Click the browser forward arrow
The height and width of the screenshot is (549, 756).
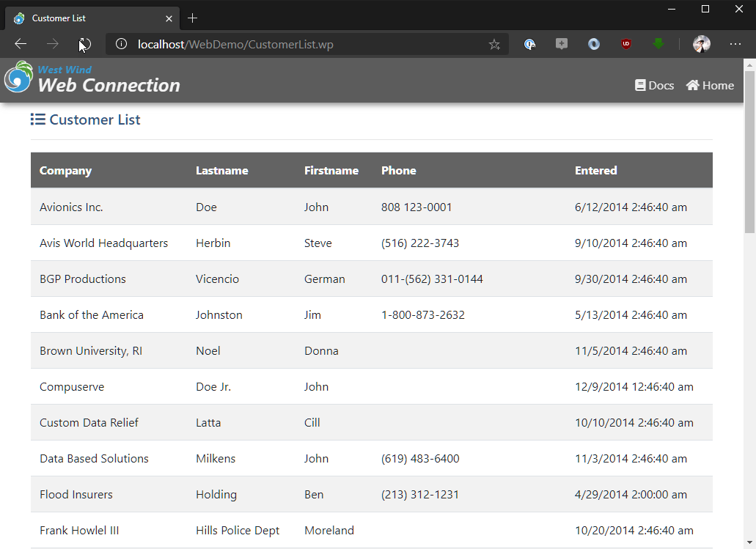click(53, 44)
